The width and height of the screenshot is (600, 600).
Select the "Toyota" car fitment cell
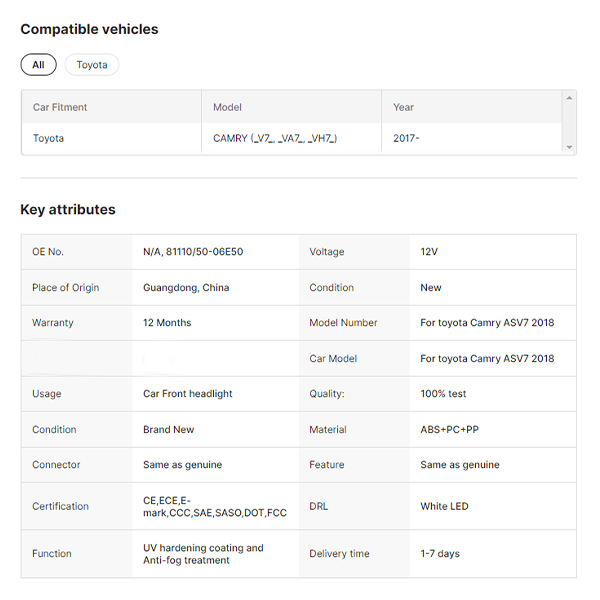click(48, 138)
